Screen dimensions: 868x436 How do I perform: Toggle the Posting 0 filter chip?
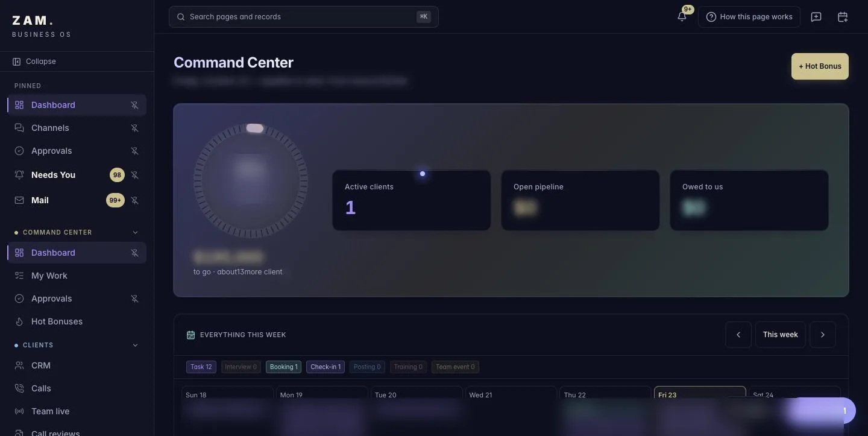click(x=366, y=367)
